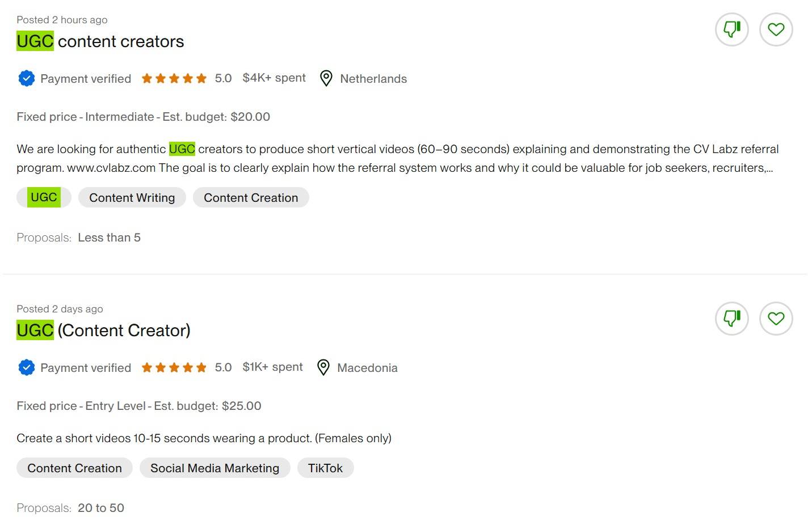Open the UGC content creators job title
The height and width of the screenshot is (521, 812).
click(x=100, y=41)
